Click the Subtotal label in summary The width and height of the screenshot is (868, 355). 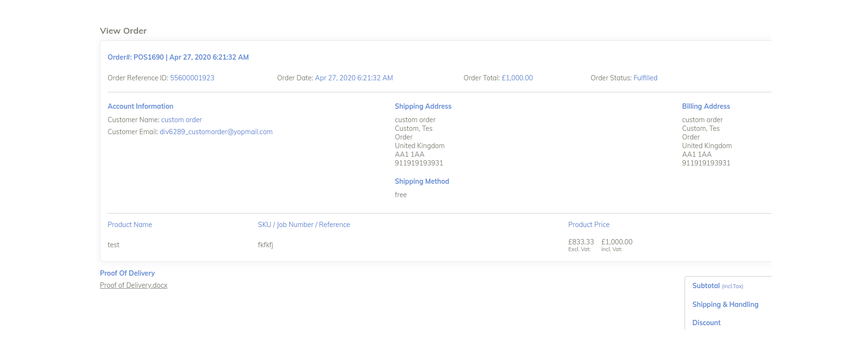point(706,286)
